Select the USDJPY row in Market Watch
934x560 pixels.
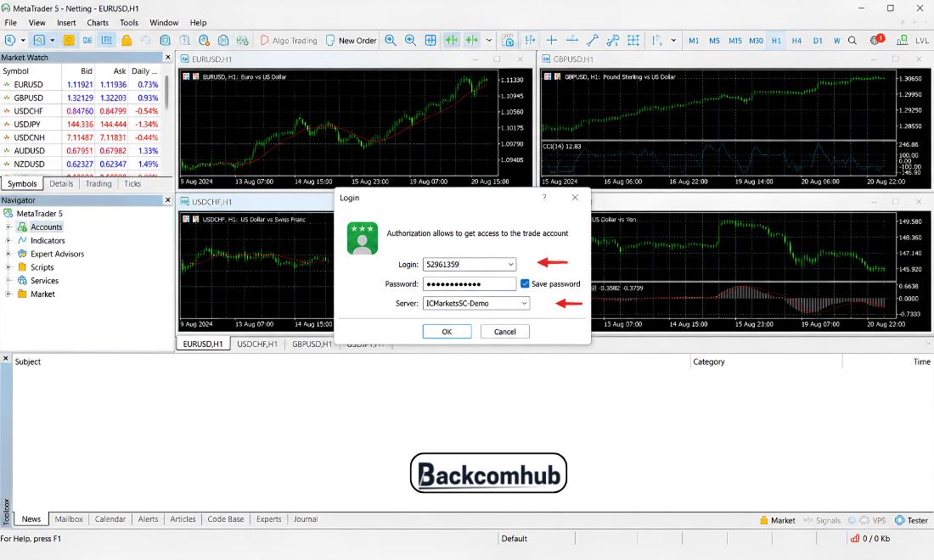[81, 125]
